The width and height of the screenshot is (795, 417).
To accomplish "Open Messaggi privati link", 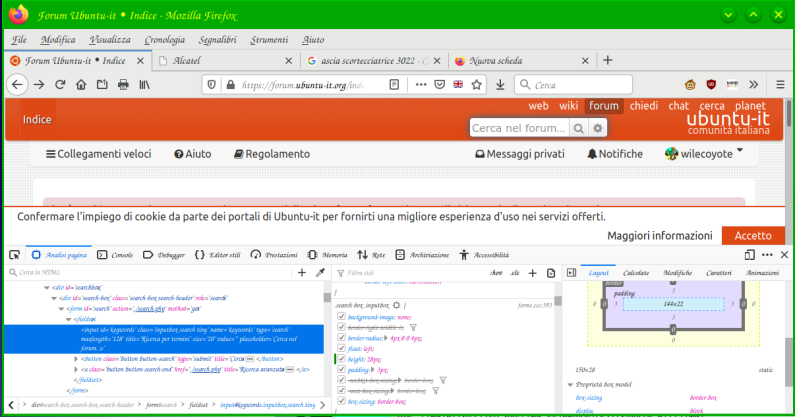I will (520, 154).
